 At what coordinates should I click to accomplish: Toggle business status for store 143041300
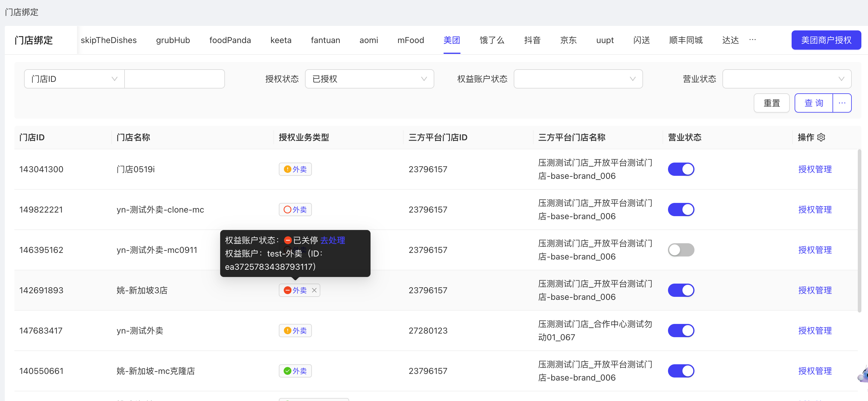(x=681, y=169)
